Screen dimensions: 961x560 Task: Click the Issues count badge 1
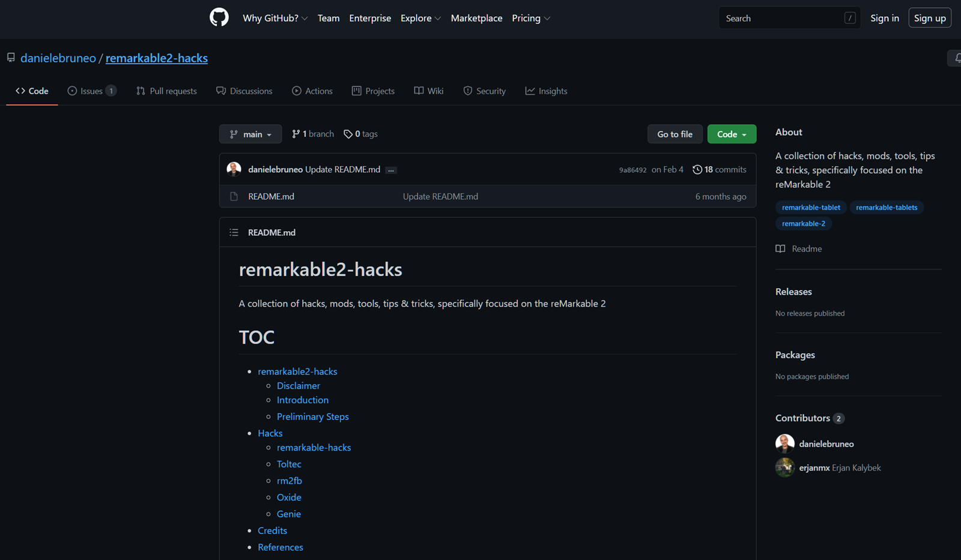click(111, 91)
